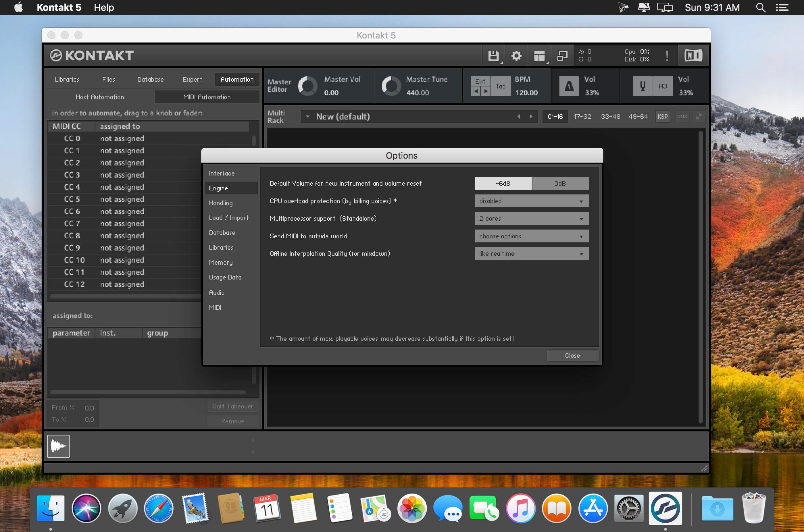Click the Kontakt save/disk icon

pyautogui.click(x=494, y=55)
